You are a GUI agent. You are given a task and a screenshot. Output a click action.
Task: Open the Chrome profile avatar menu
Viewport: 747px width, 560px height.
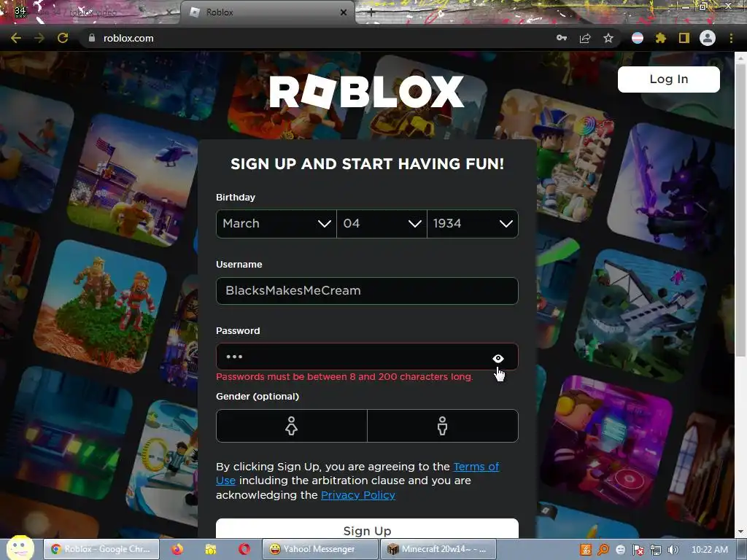pyautogui.click(x=708, y=38)
